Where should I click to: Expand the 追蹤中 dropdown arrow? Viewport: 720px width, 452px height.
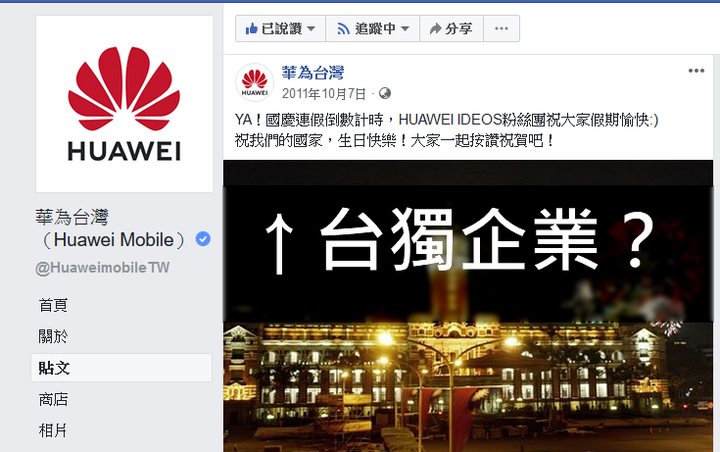[405, 28]
